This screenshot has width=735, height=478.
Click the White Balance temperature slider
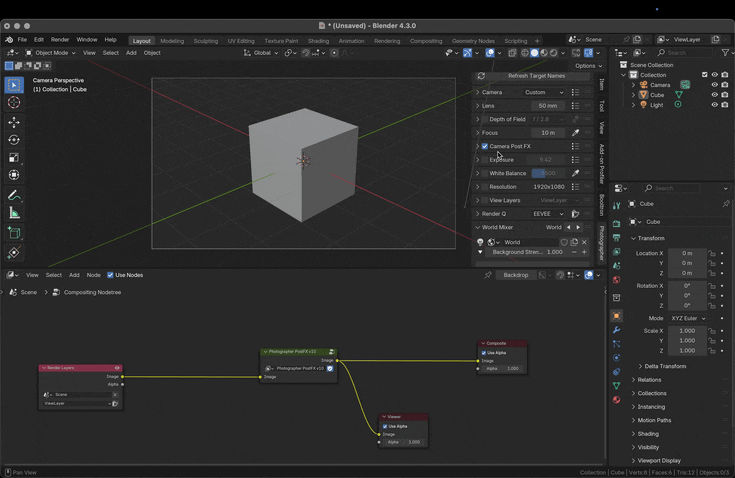pyautogui.click(x=547, y=173)
